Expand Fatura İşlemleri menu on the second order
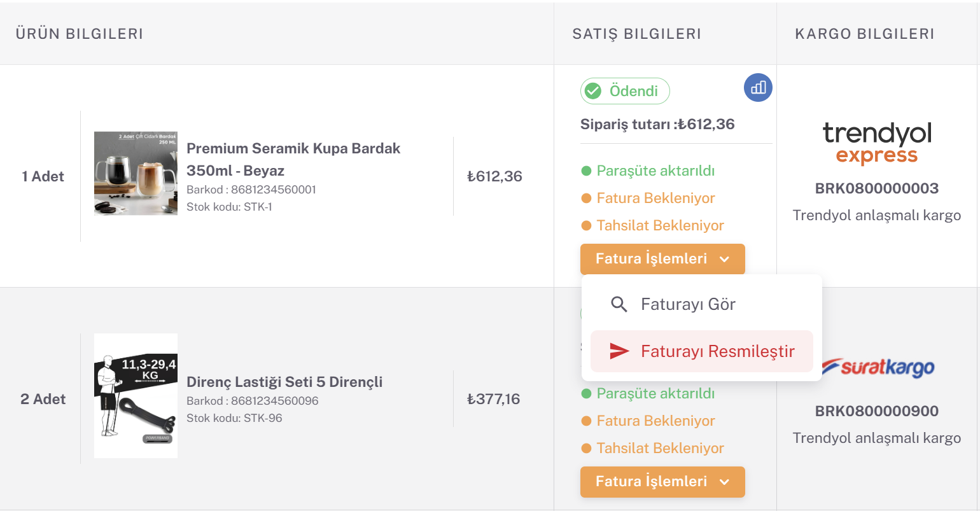 [x=662, y=482]
